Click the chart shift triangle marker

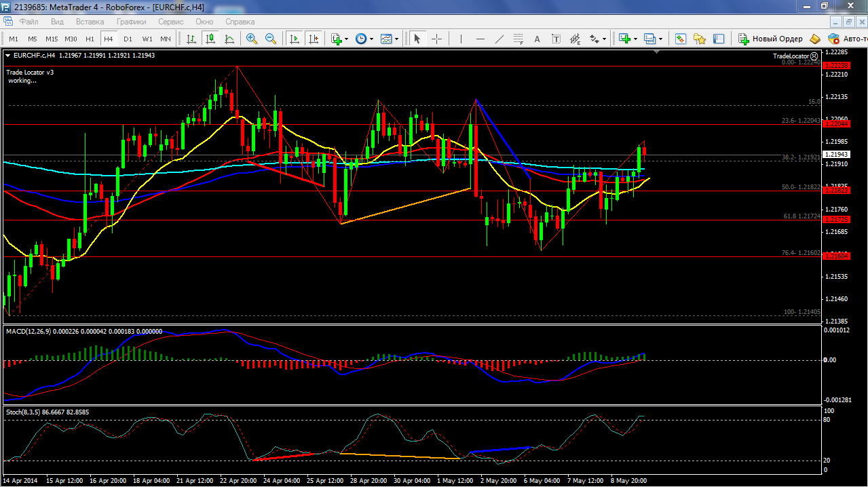coord(656,52)
